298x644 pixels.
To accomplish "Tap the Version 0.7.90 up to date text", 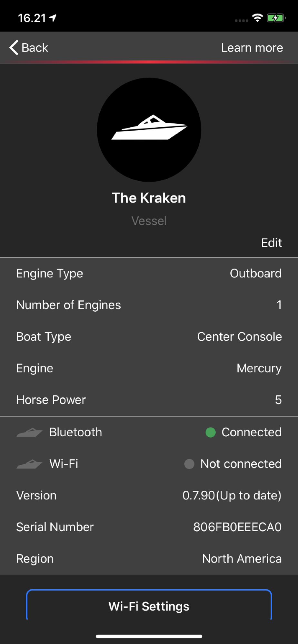I will [x=232, y=495].
